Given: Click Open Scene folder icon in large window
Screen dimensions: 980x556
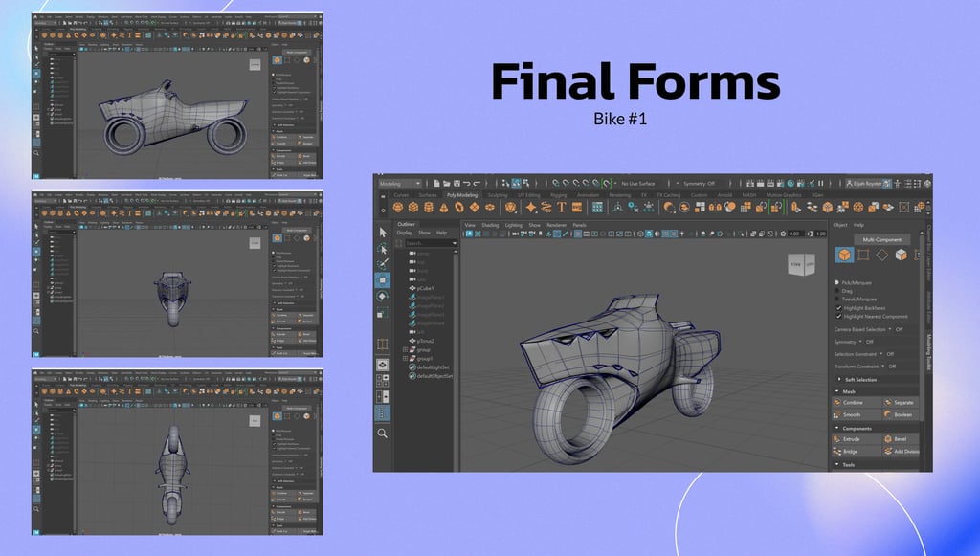Looking at the screenshot, I should [x=446, y=183].
